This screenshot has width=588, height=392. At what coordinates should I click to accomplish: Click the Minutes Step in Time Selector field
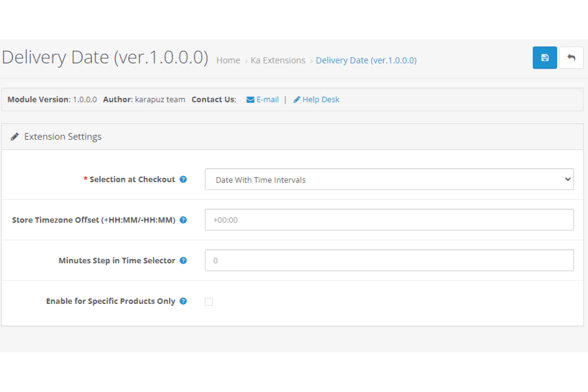click(x=389, y=261)
